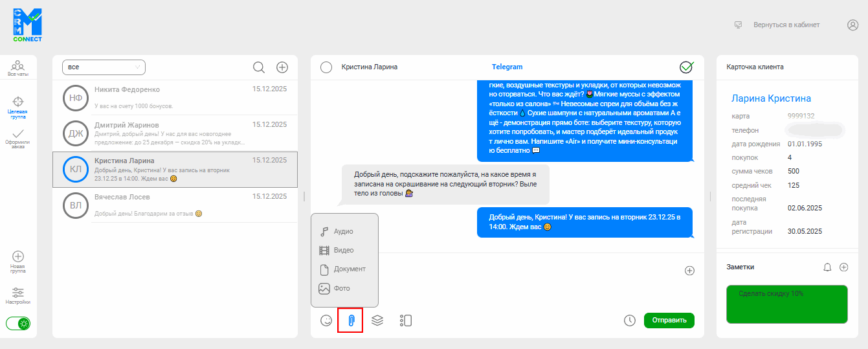Image resolution: width=868 pixels, height=349 pixels.
Task: Collapse the client card using right divider handle
Action: (x=711, y=196)
